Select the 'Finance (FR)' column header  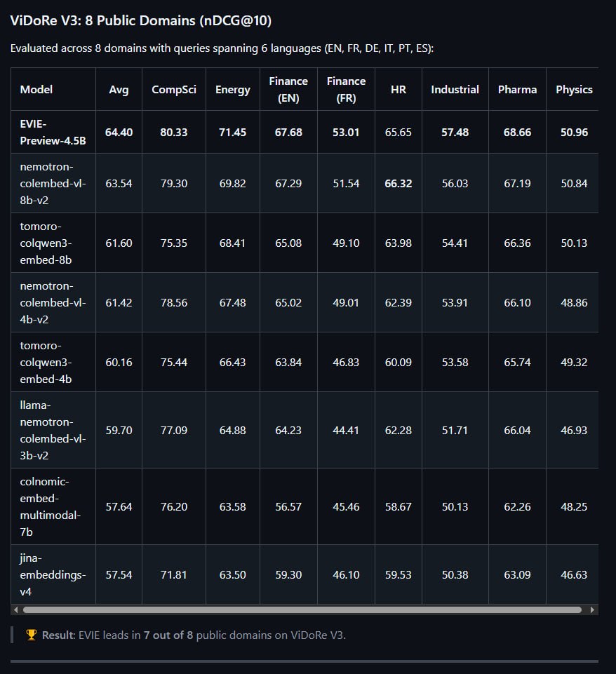click(346, 89)
